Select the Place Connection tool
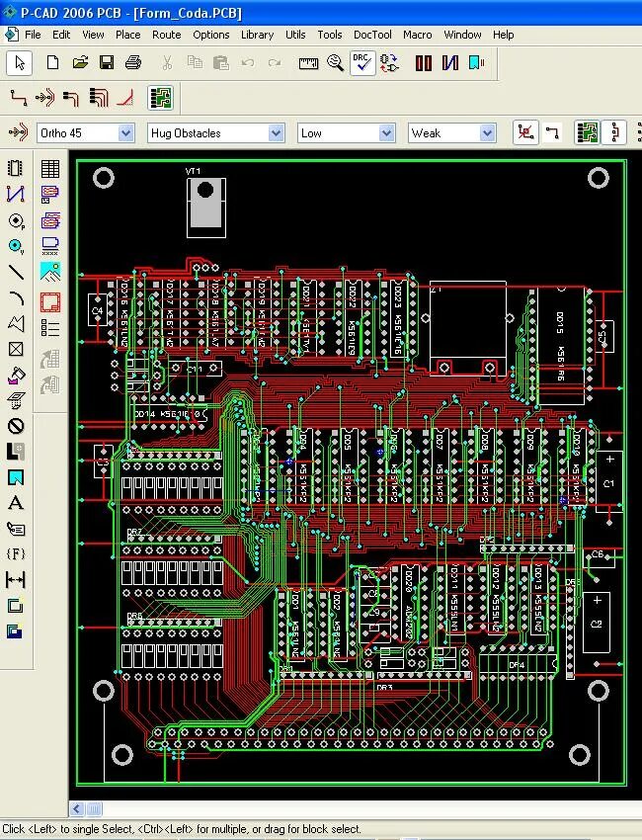The image size is (642, 840). pyautogui.click(x=16, y=194)
